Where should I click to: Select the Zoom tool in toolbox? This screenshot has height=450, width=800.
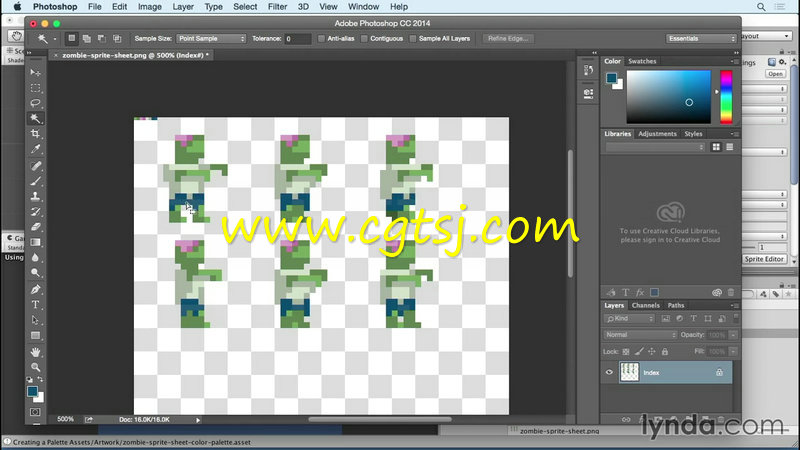35,367
